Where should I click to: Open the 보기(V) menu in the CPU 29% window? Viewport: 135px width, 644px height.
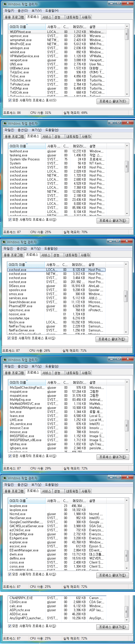pyautogui.click(x=36, y=366)
